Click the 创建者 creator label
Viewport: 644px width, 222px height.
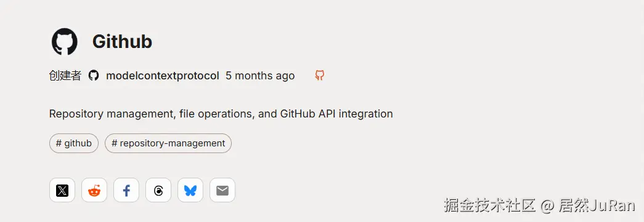pyautogui.click(x=65, y=76)
